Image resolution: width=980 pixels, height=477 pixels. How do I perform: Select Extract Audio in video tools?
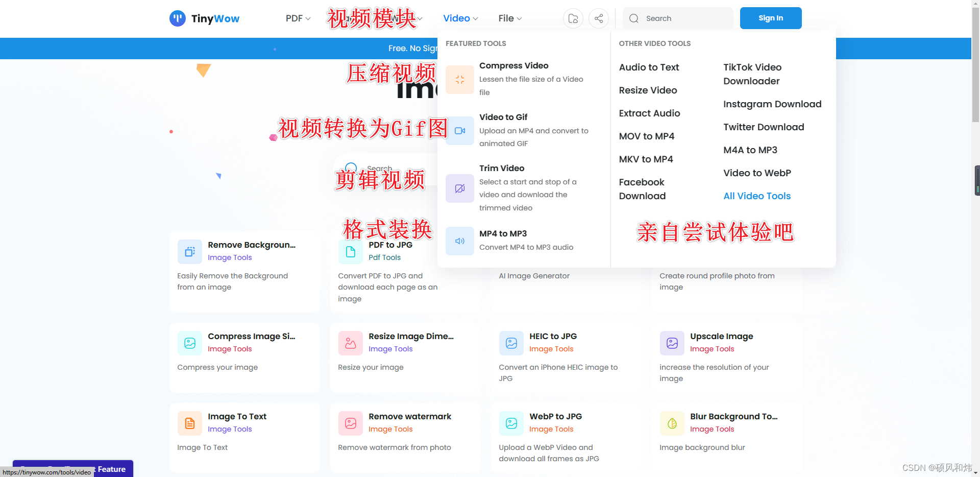[649, 113]
